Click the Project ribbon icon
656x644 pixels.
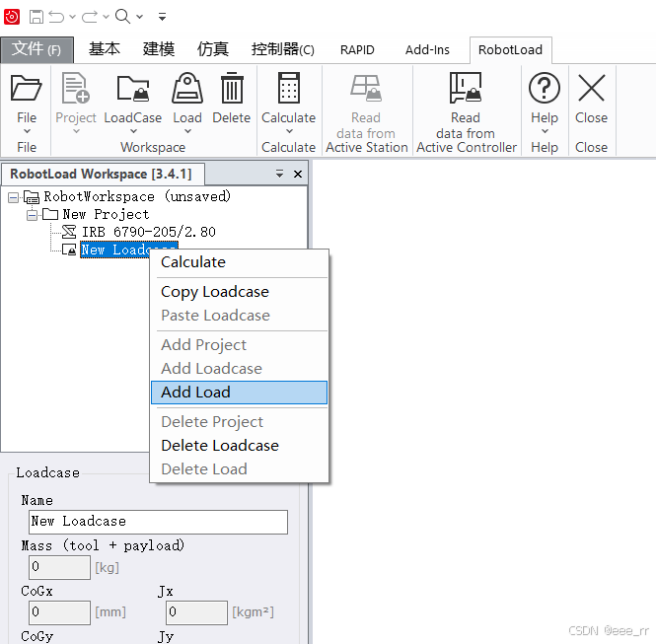tap(76, 88)
